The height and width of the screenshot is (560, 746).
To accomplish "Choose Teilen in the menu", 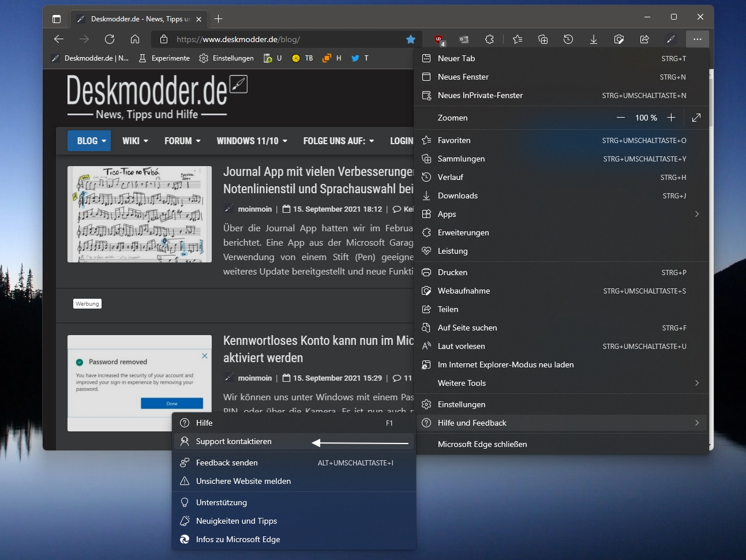I will coord(561,309).
